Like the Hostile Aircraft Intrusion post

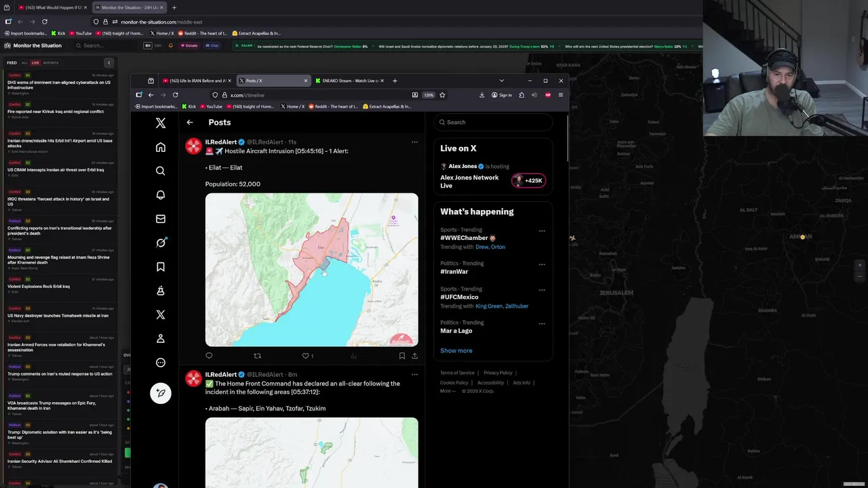pos(305,356)
